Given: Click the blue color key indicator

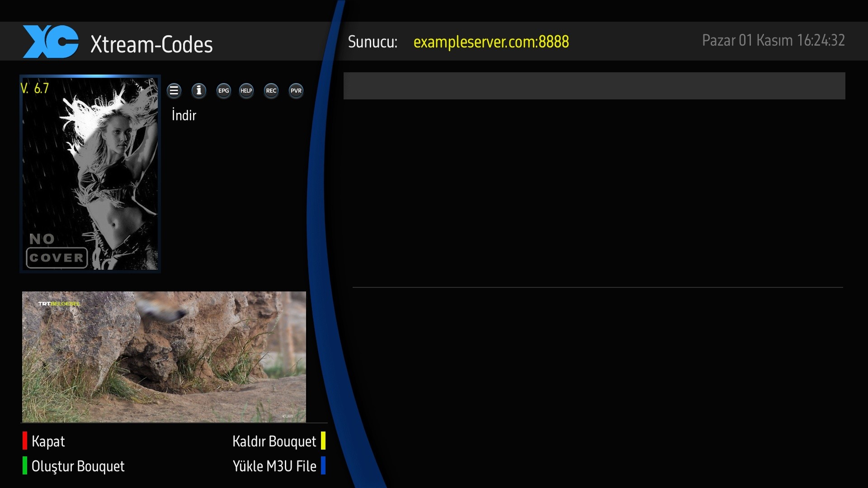Looking at the screenshot, I should click(323, 465).
